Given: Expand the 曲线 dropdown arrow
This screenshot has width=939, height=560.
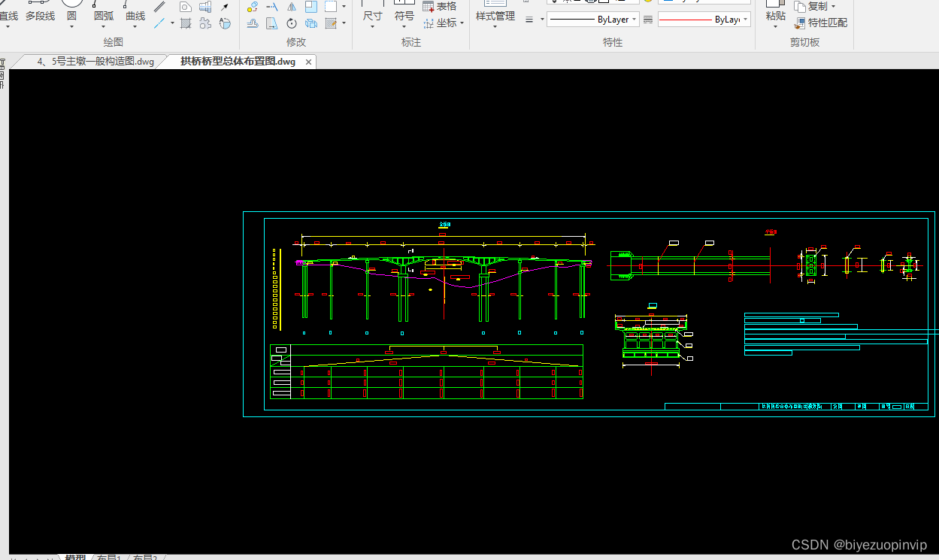Looking at the screenshot, I should tap(135, 27).
